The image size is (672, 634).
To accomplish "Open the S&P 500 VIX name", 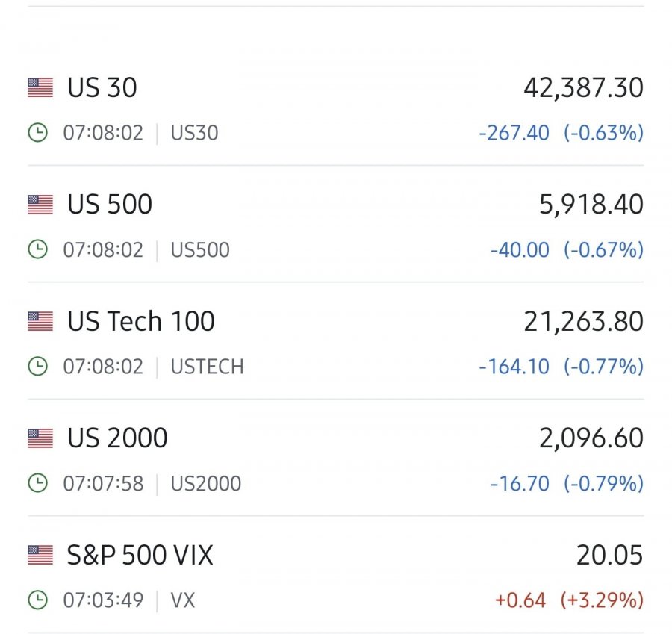I will click(140, 555).
